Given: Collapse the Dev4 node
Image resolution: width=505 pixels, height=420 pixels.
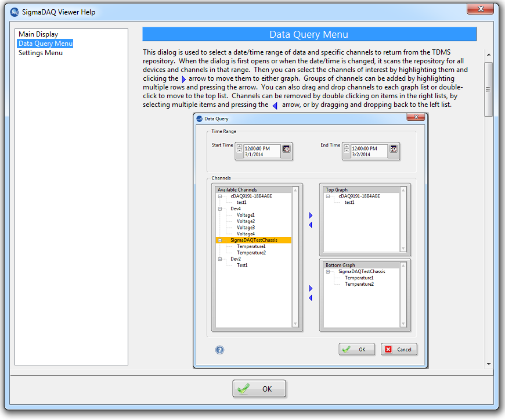Looking at the screenshot, I should click(219, 209).
